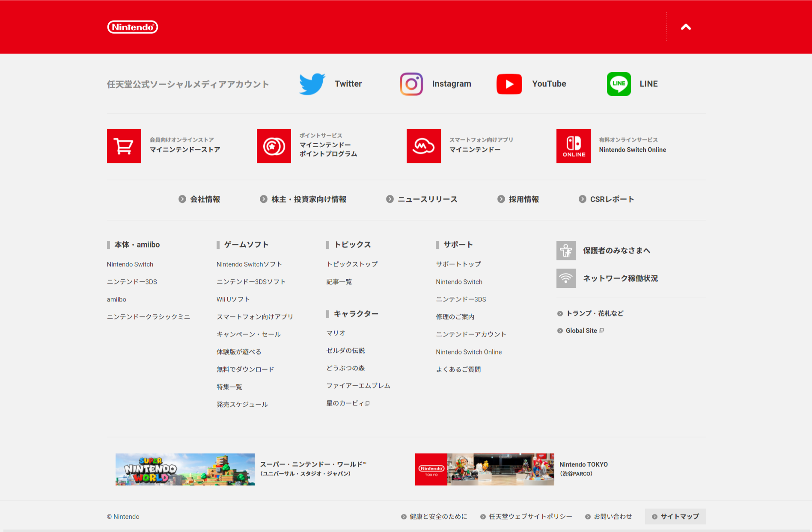
Task: Open the ニュースリリース link
Action: [428, 199]
